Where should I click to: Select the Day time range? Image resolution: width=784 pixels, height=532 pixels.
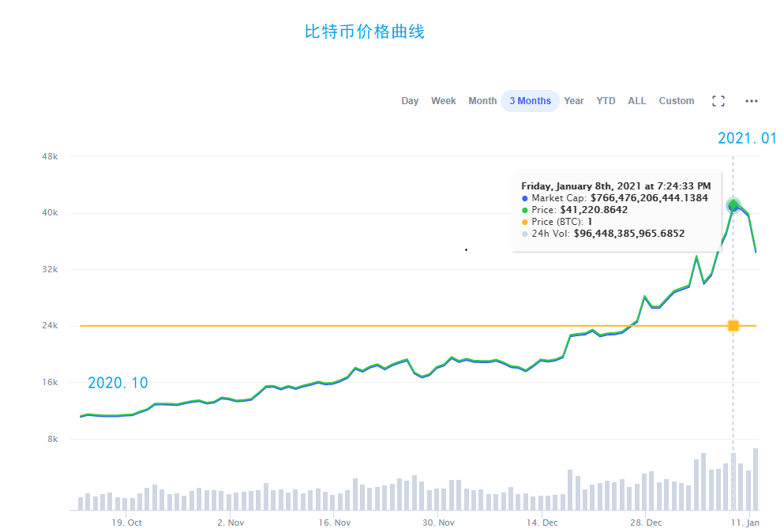click(x=410, y=101)
